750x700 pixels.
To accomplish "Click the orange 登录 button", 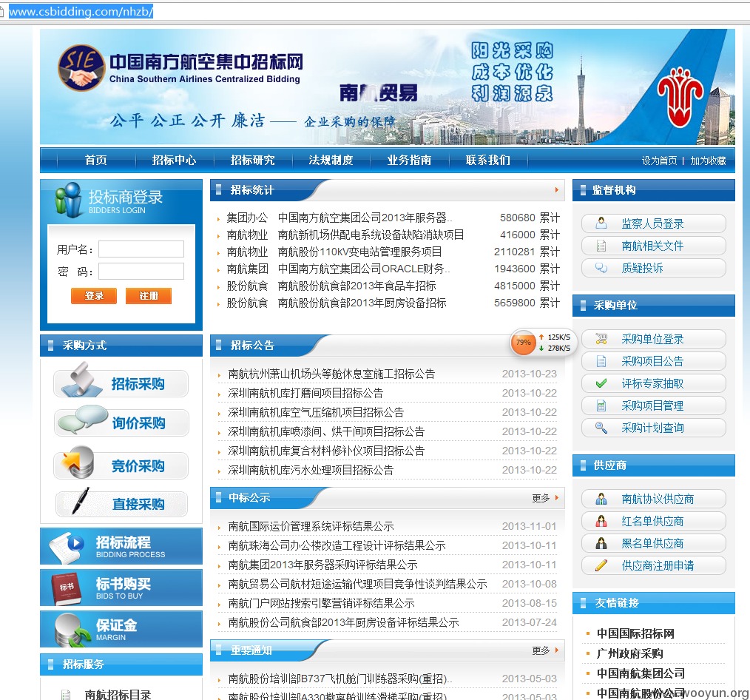I will pos(94,296).
